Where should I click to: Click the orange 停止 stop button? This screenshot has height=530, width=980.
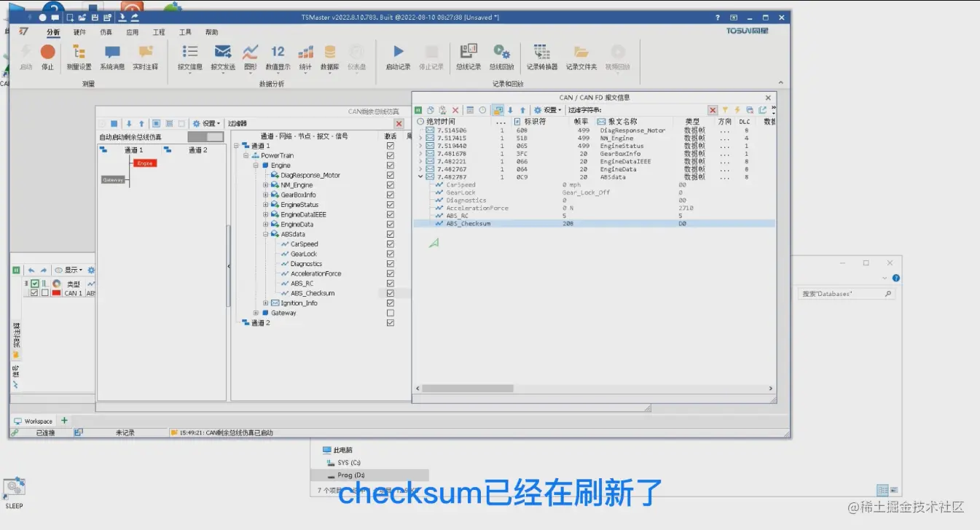coord(47,56)
